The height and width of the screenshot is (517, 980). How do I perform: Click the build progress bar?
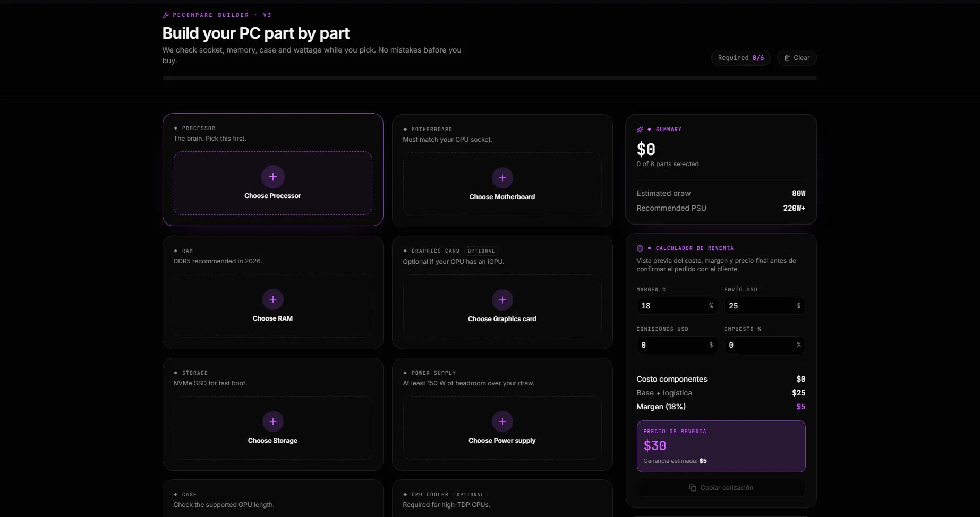point(489,78)
